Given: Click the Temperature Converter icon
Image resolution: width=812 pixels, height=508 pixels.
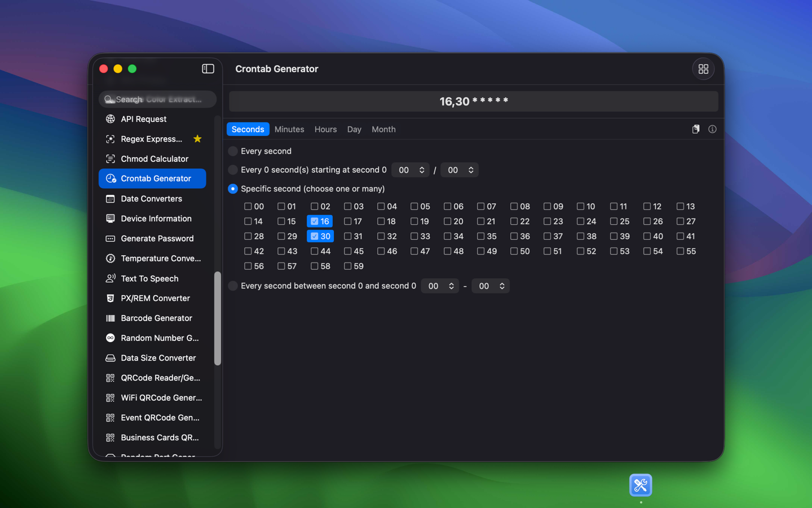Looking at the screenshot, I should 111,259.
